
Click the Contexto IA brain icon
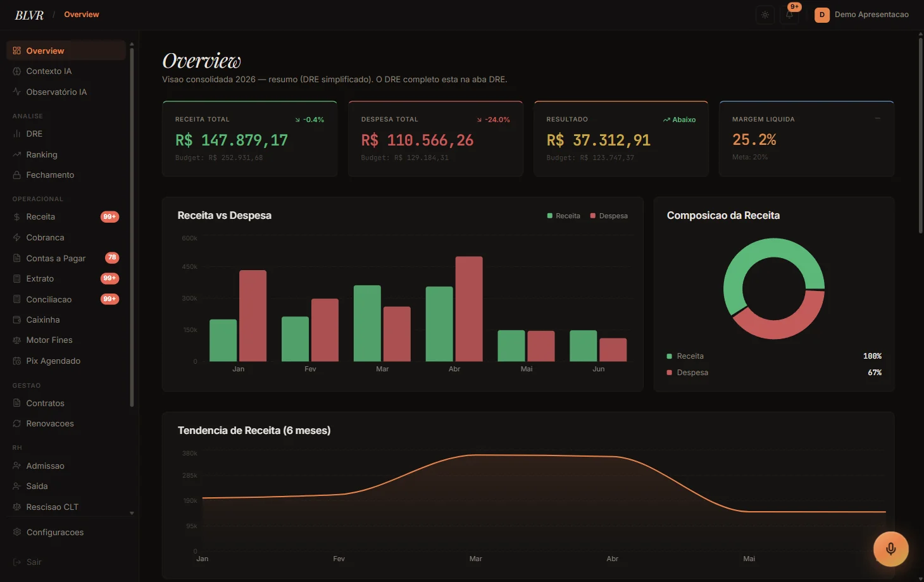(x=17, y=71)
